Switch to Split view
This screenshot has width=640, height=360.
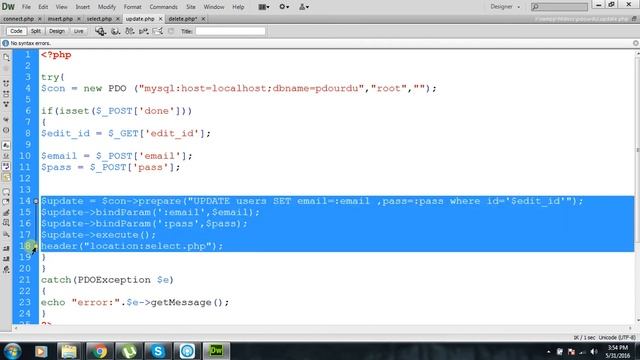[36, 31]
